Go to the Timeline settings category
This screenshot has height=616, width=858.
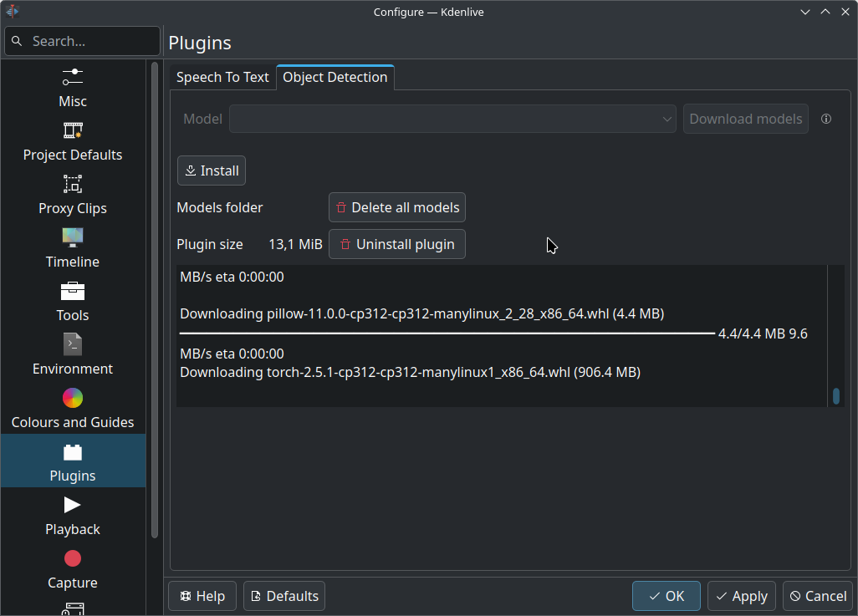point(73,248)
